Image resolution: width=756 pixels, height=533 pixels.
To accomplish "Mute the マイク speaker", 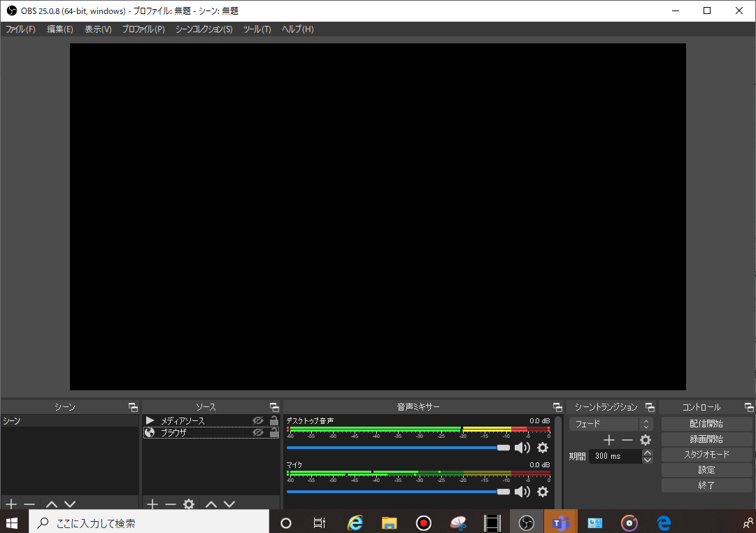I will pos(522,492).
